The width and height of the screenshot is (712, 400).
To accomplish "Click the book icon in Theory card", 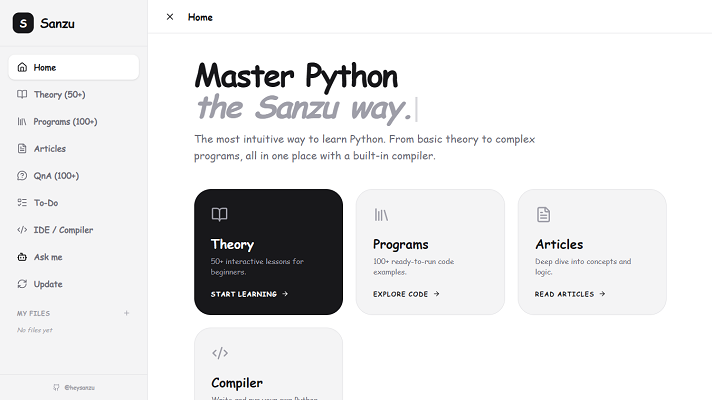I will click(219, 214).
